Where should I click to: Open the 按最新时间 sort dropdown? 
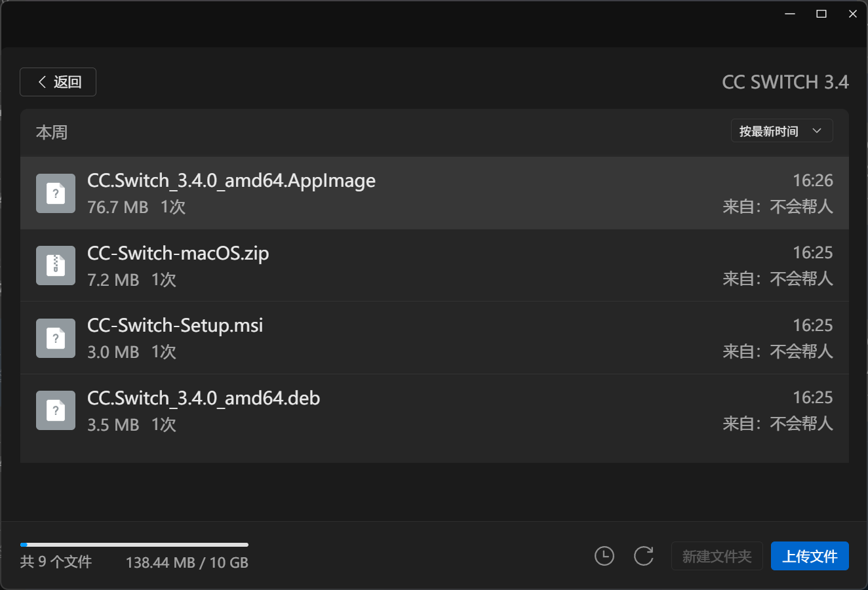click(781, 131)
